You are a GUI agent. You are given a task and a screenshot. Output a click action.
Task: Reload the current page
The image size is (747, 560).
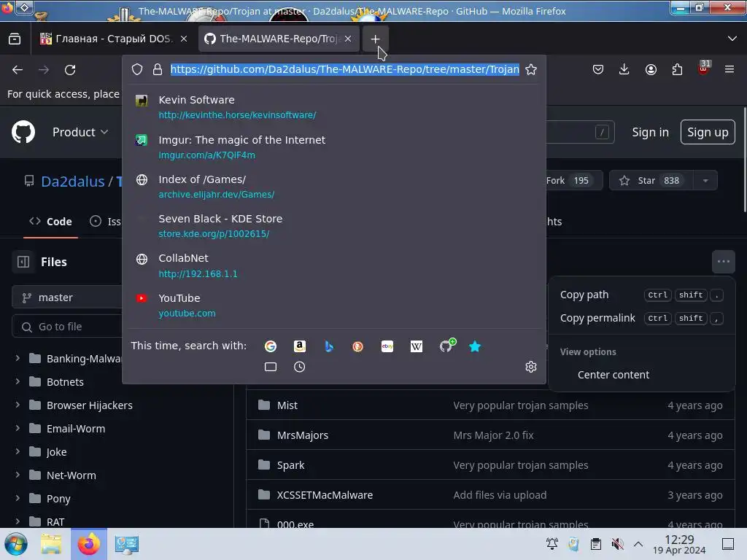click(70, 70)
